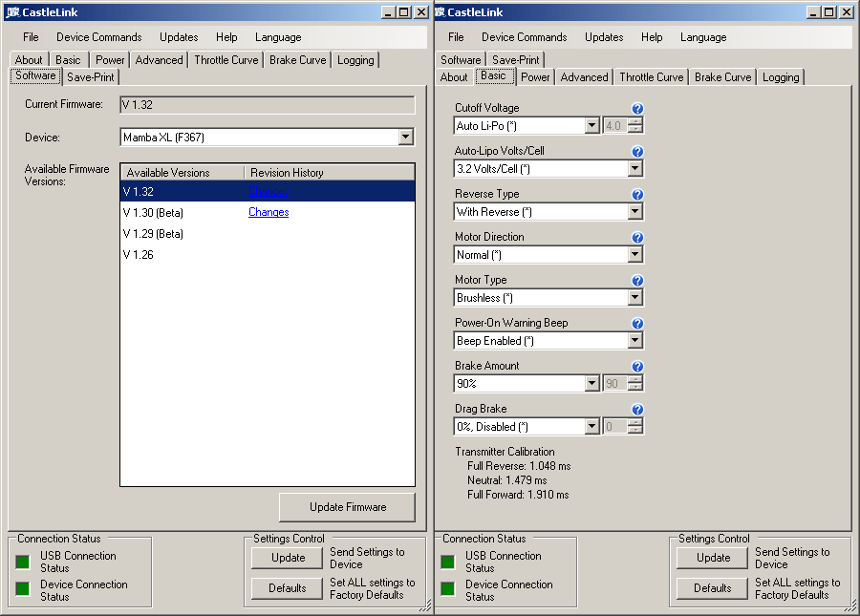Switch to Save-Print tab in left window
Viewport: 860px width, 616px height.
[x=91, y=77]
